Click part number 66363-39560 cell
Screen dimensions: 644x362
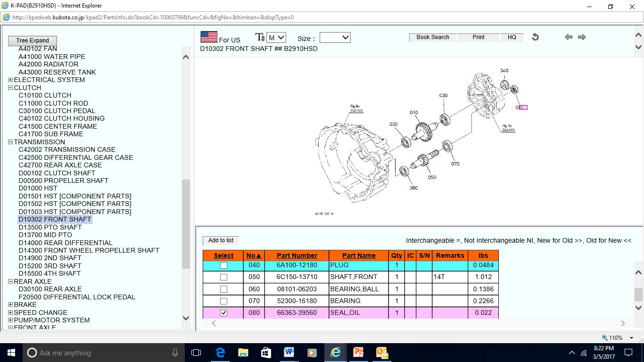(x=297, y=313)
